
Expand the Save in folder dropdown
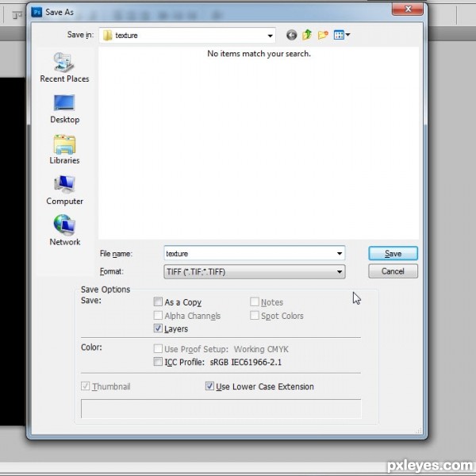coord(270,36)
